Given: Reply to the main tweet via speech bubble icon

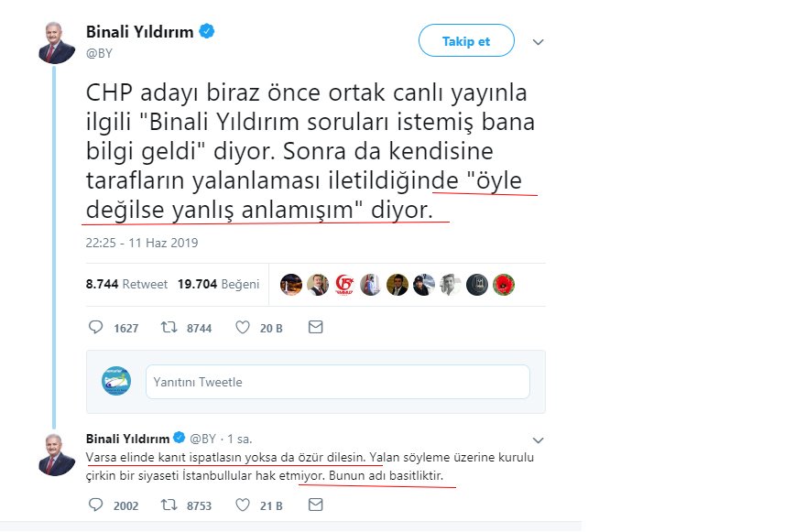Looking at the screenshot, I should pos(94,327).
